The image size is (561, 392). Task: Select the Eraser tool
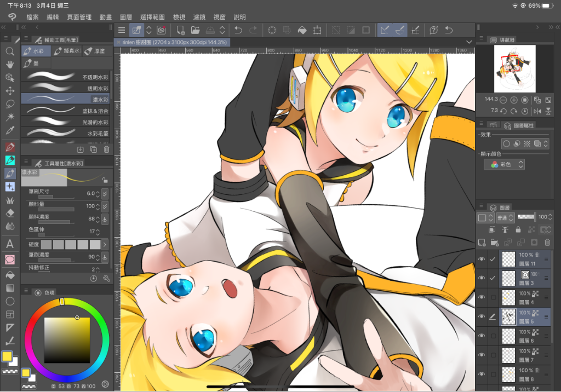click(x=10, y=213)
